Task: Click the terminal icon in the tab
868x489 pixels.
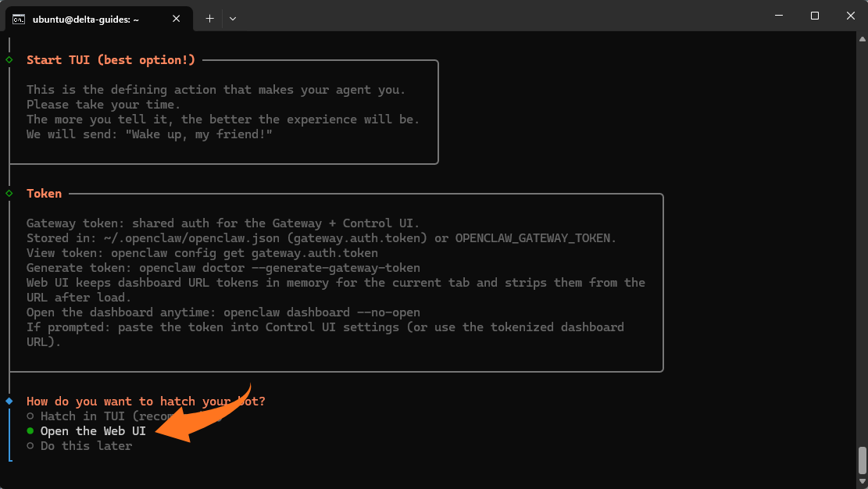Action: coord(18,19)
